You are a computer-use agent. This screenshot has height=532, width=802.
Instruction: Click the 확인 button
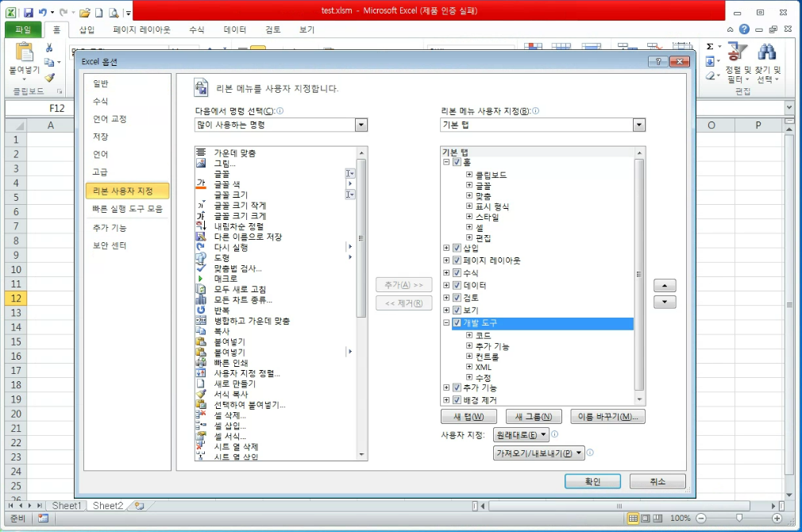pyautogui.click(x=592, y=482)
